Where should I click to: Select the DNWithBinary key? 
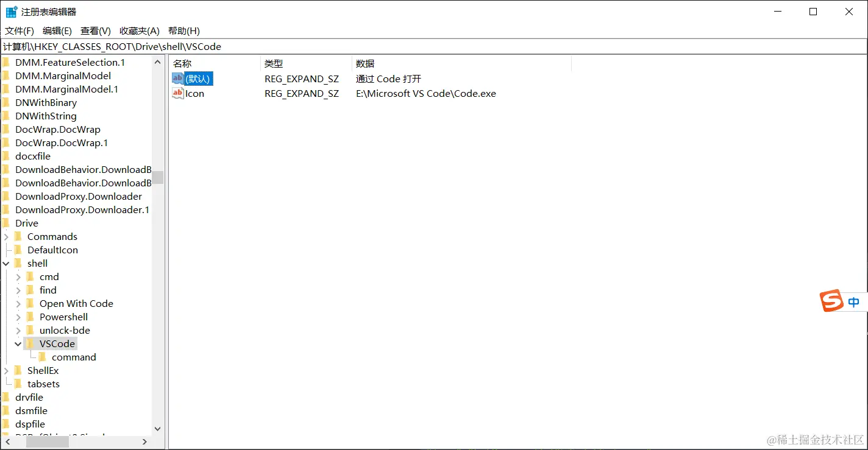[x=46, y=103]
